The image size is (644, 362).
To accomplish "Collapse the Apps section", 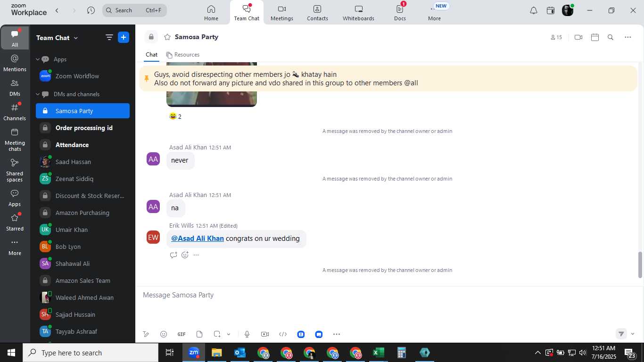I will coord(38,59).
